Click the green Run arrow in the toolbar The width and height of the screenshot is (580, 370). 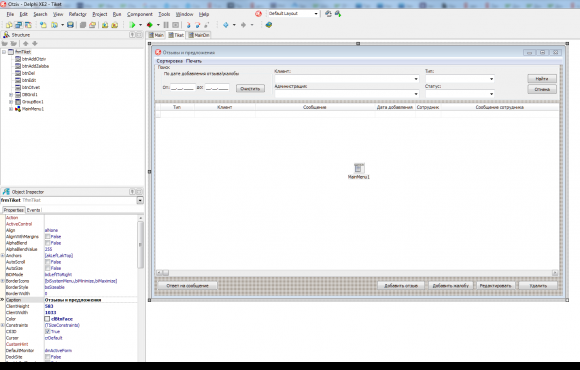click(132, 25)
